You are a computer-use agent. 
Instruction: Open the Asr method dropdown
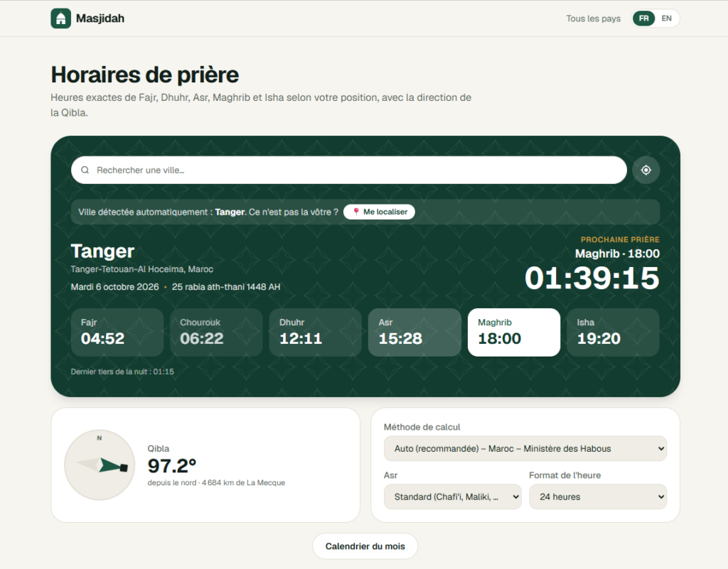point(453,497)
